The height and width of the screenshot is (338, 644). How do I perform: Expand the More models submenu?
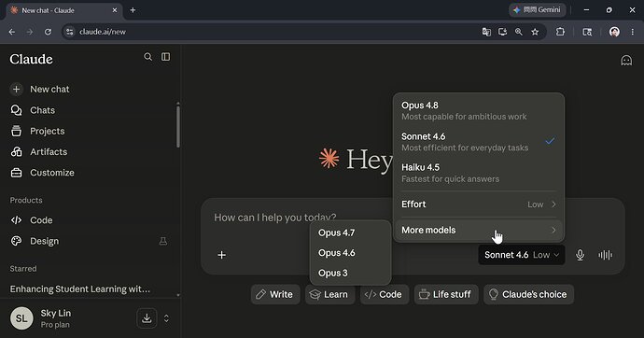click(x=479, y=230)
